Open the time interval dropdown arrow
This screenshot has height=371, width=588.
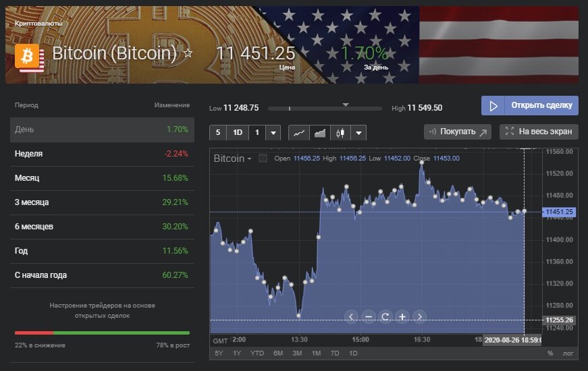click(x=273, y=133)
